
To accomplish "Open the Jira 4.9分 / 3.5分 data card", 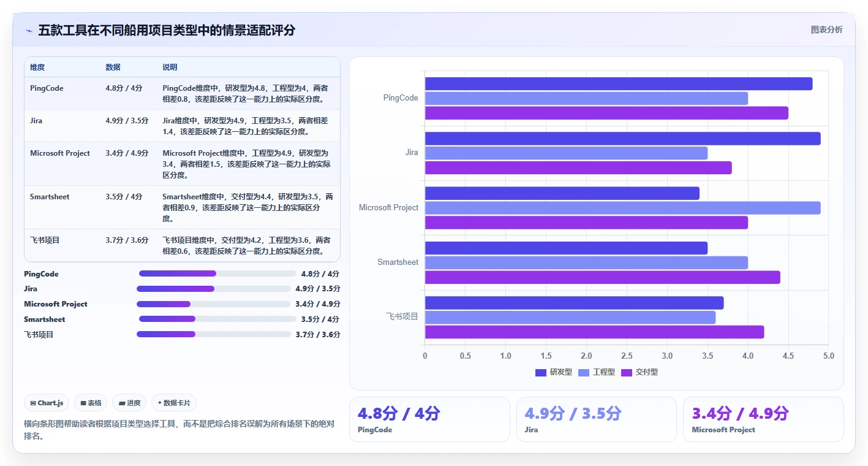I will coord(596,419).
